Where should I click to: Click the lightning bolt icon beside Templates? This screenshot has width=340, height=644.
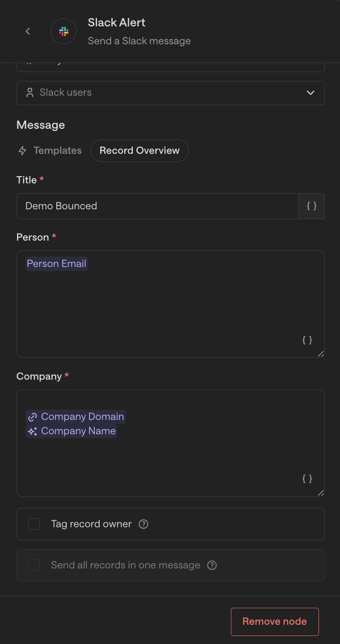[x=22, y=151]
